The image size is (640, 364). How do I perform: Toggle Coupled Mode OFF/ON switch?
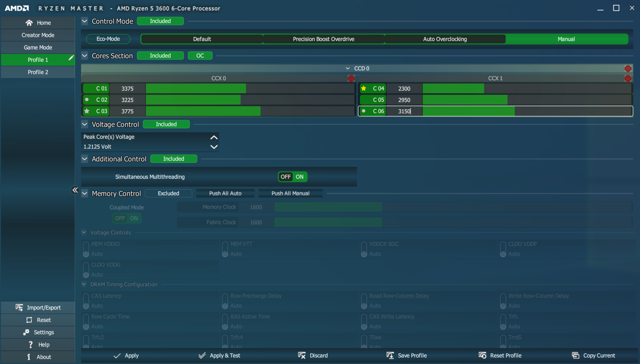click(127, 218)
